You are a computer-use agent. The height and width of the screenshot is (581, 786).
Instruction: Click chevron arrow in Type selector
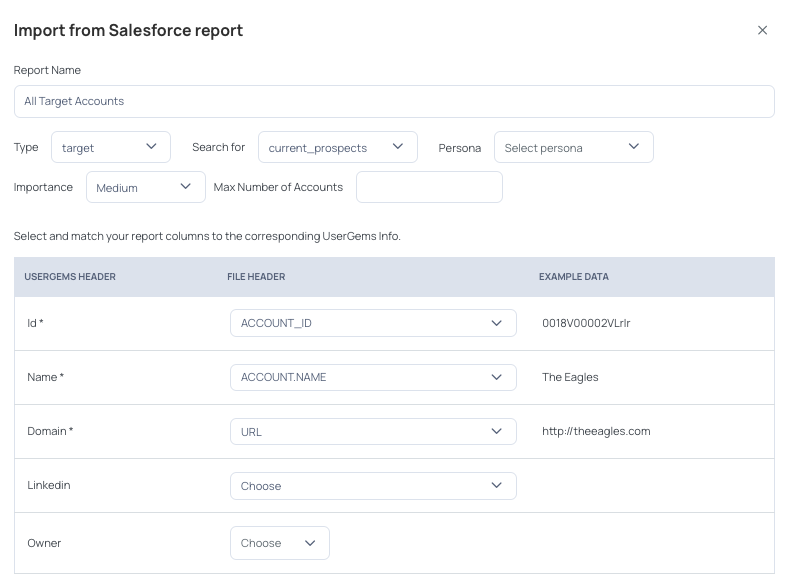coord(151,146)
